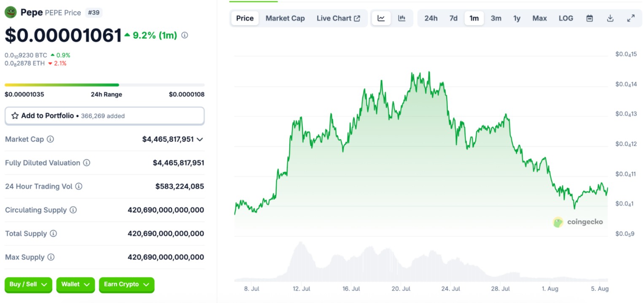The image size is (644, 303).
Task: Click the Earn Crypto button
Action: pos(126,285)
